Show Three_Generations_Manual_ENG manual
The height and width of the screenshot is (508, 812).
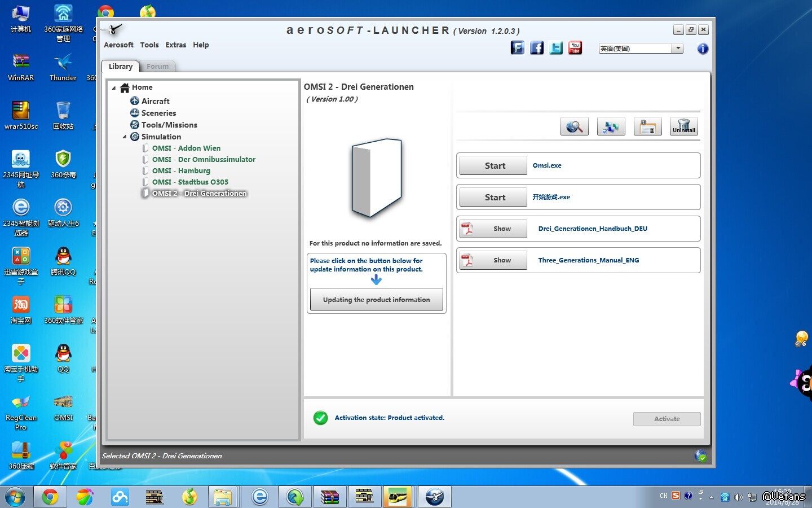[493, 260]
